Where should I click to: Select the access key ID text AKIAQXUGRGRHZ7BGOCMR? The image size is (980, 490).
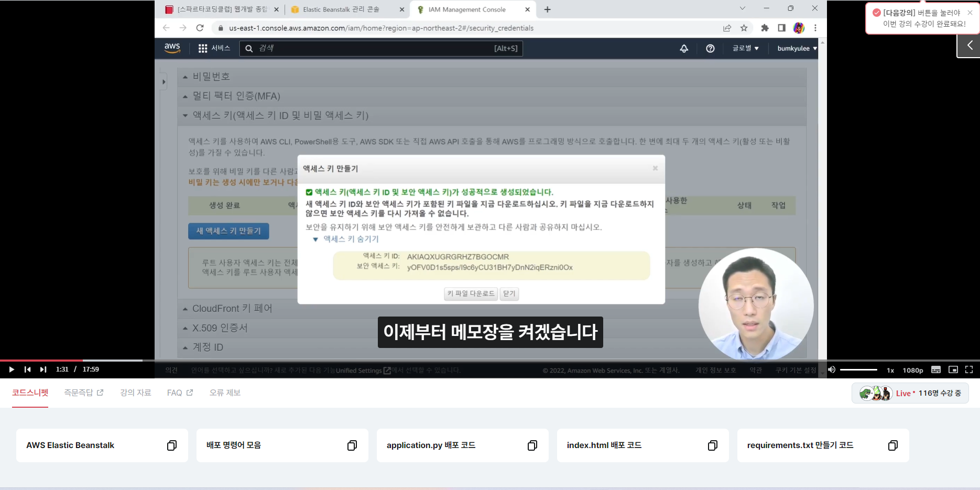458,257
